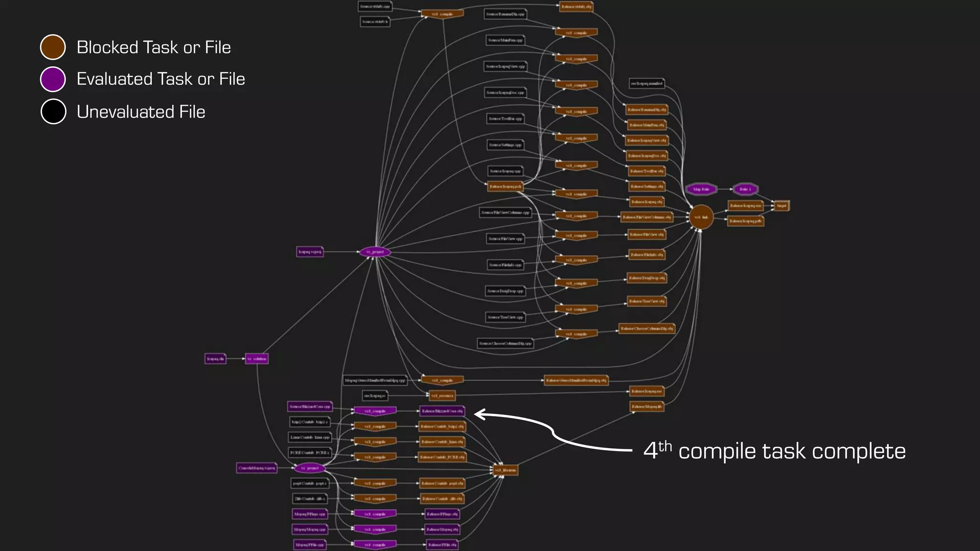
Task: Select the upper purple vc_project ellipse node
Action: coord(375,252)
